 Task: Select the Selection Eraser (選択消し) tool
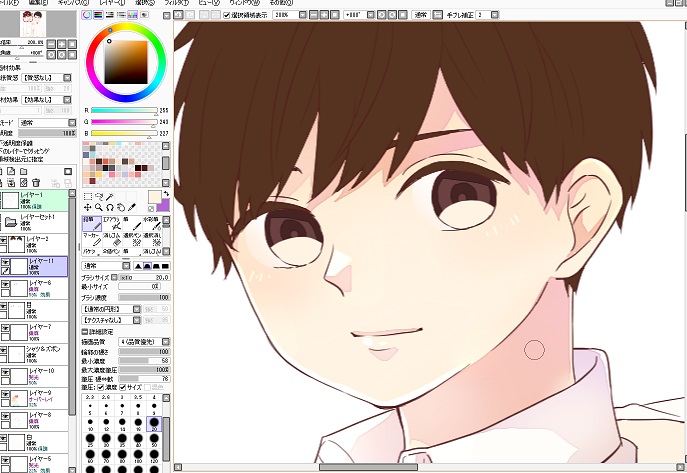coord(152,239)
